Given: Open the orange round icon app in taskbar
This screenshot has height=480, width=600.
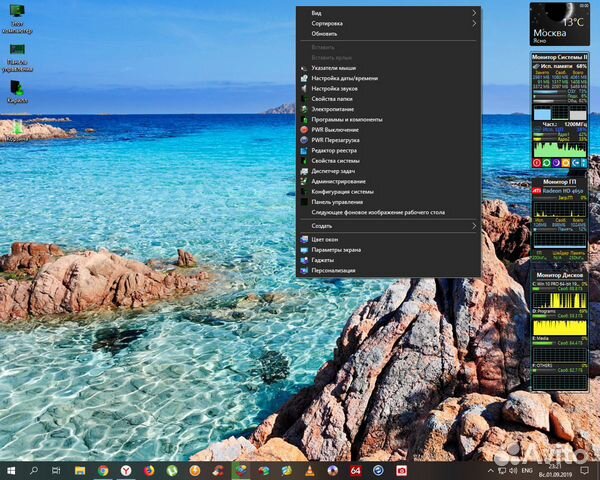Looking at the screenshot, I should click(195, 470).
